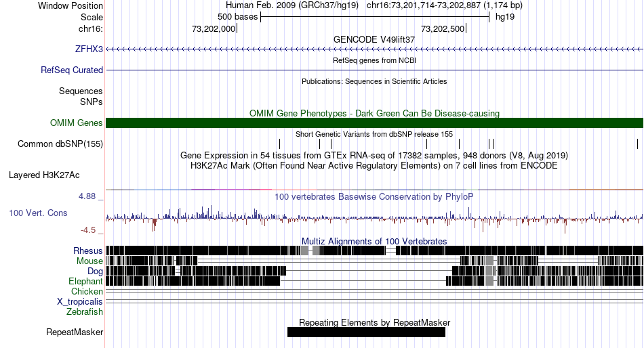The width and height of the screenshot is (644, 348).
Task: Click the -4.5 PhyloP minimum value
Action: 88,230
